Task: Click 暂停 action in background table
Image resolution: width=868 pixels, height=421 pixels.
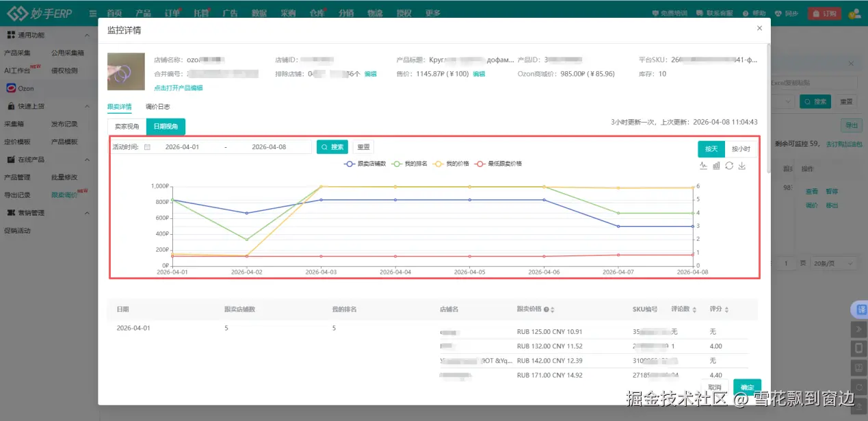Action: click(x=832, y=192)
